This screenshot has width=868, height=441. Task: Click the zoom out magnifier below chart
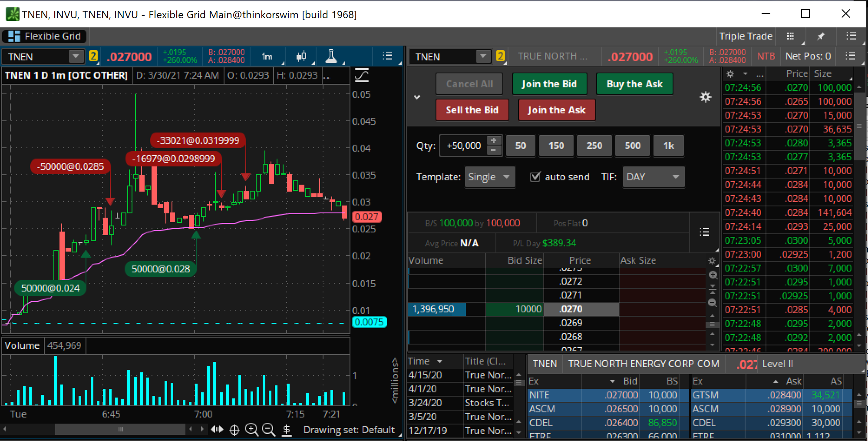point(268,430)
